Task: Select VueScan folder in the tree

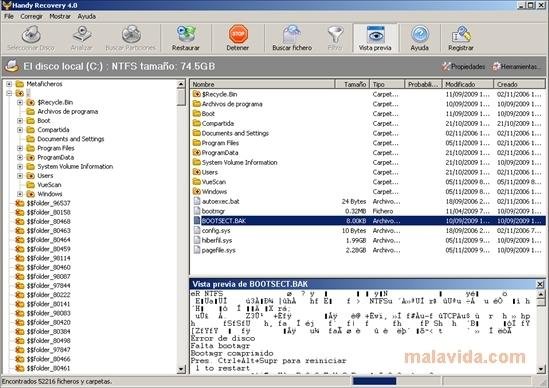Action: tap(49, 185)
